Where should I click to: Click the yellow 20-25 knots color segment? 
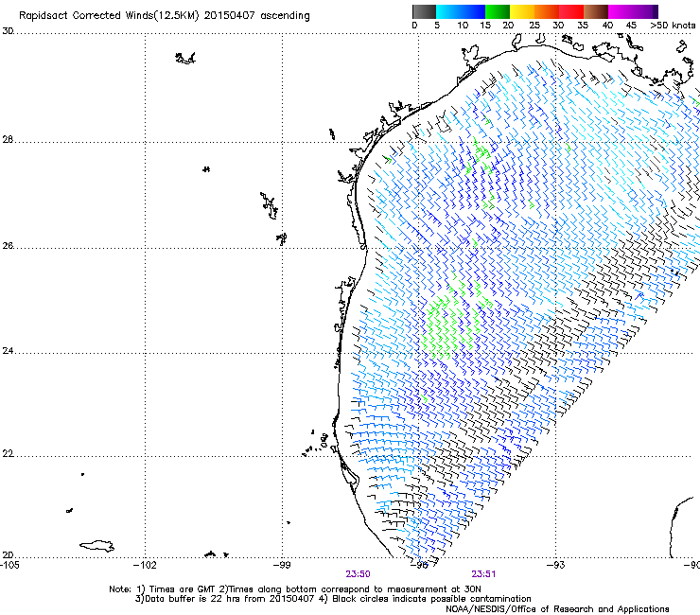pos(522,11)
